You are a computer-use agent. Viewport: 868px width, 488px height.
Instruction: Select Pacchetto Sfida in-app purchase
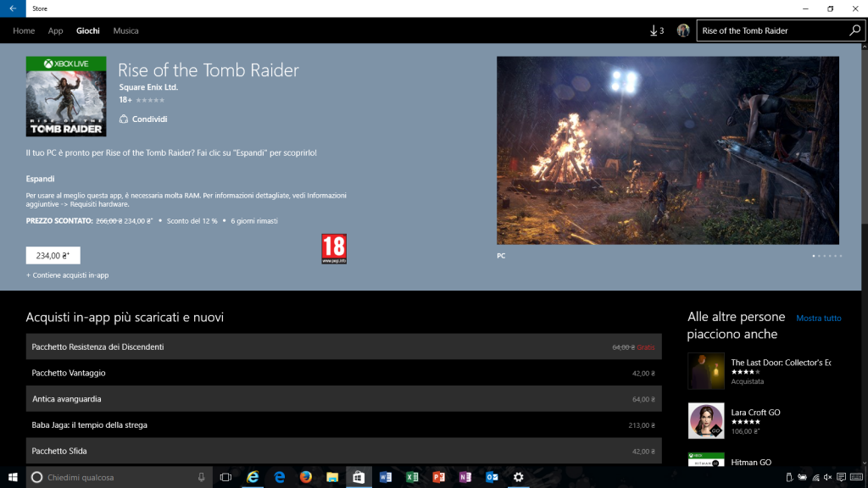pos(344,451)
